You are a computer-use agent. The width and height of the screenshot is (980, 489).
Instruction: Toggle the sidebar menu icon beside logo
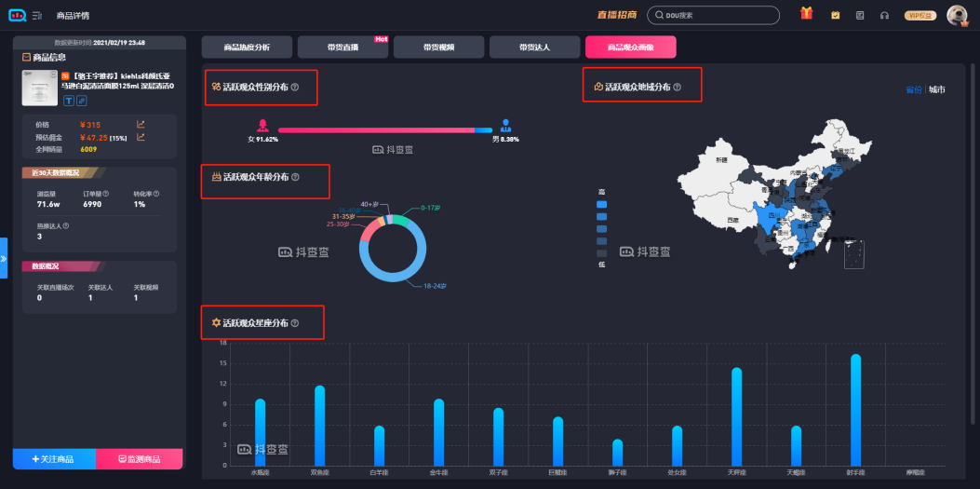(x=37, y=15)
